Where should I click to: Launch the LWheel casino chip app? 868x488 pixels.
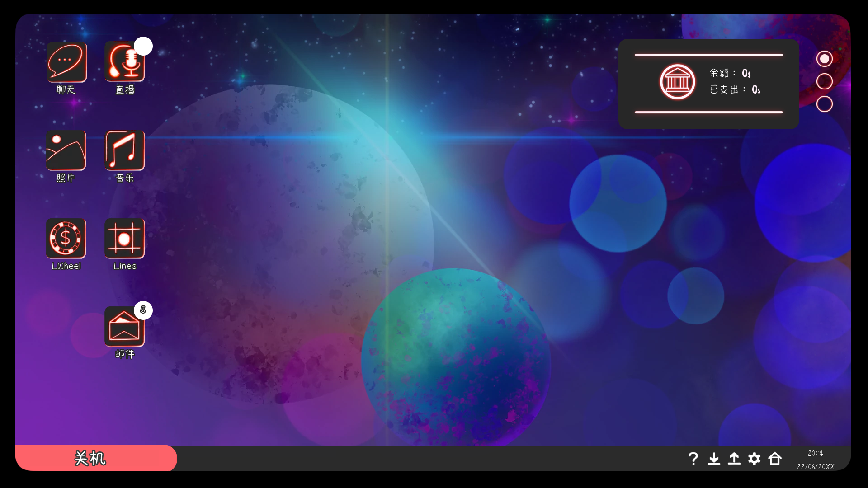tap(66, 239)
